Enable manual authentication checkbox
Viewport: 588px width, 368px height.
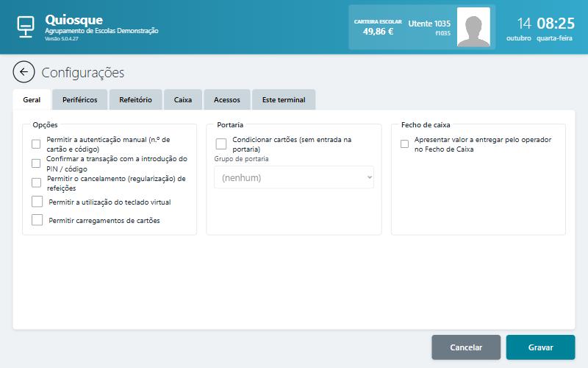click(x=36, y=144)
